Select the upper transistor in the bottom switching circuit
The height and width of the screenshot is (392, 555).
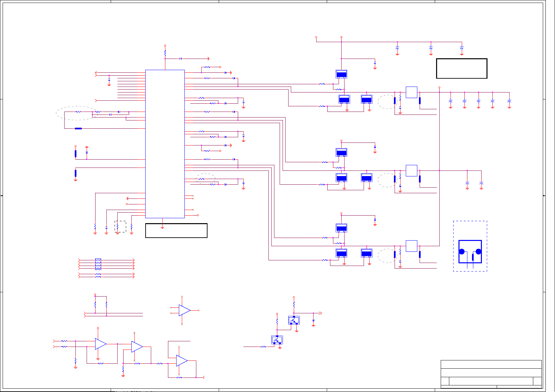(294, 320)
